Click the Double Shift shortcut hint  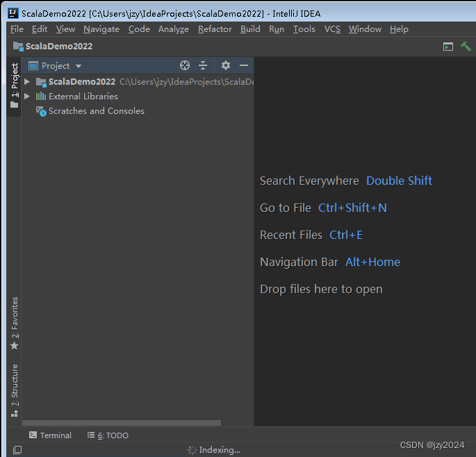(399, 181)
